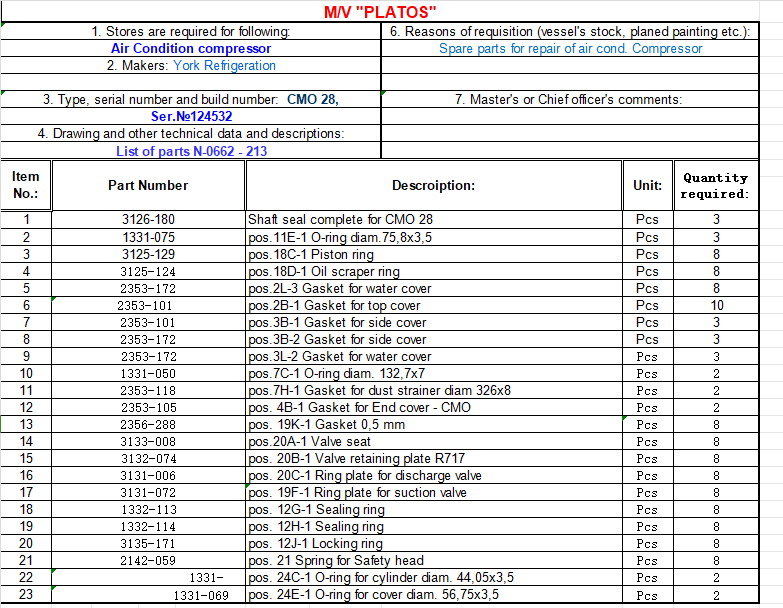The height and width of the screenshot is (608, 783).
Task: Select part number cell 3126-180
Action: (148, 219)
